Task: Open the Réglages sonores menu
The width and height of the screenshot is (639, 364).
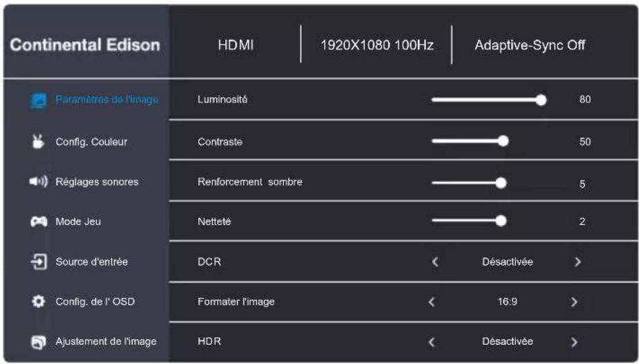Action: click(97, 182)
